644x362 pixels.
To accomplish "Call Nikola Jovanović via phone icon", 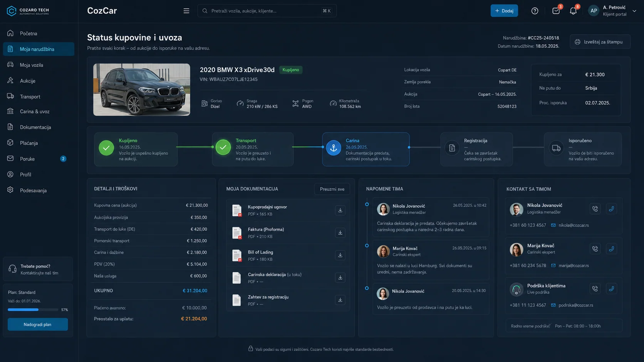I will (x=595, y=209).
